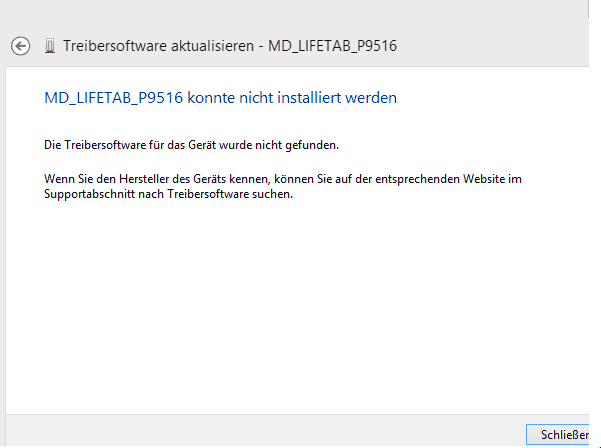The width and height of the screenshot is (601, 448).
Task: Click 'MD_LIFETAB_P9516' in the blue heading
Action: point(113,98)
